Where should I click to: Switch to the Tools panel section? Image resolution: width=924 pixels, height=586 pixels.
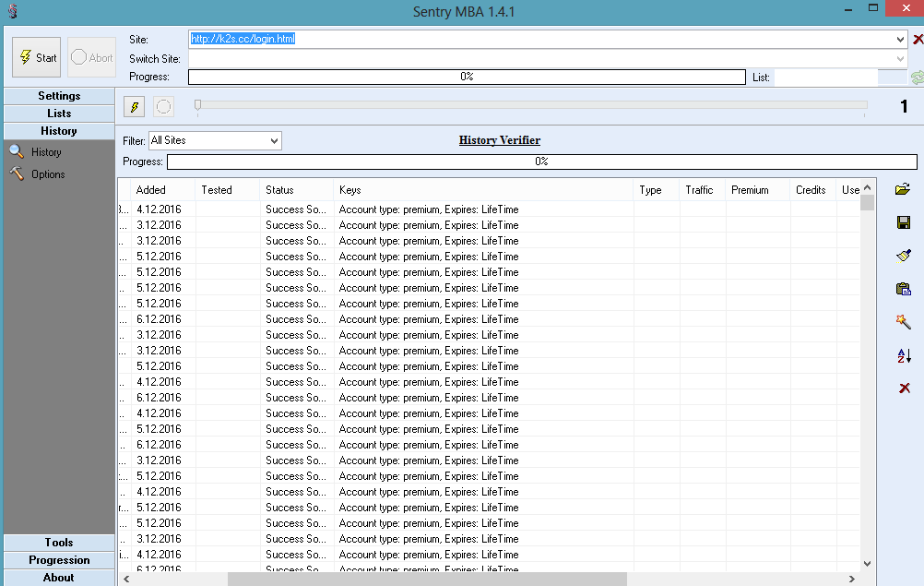click(x=59, y=543)
